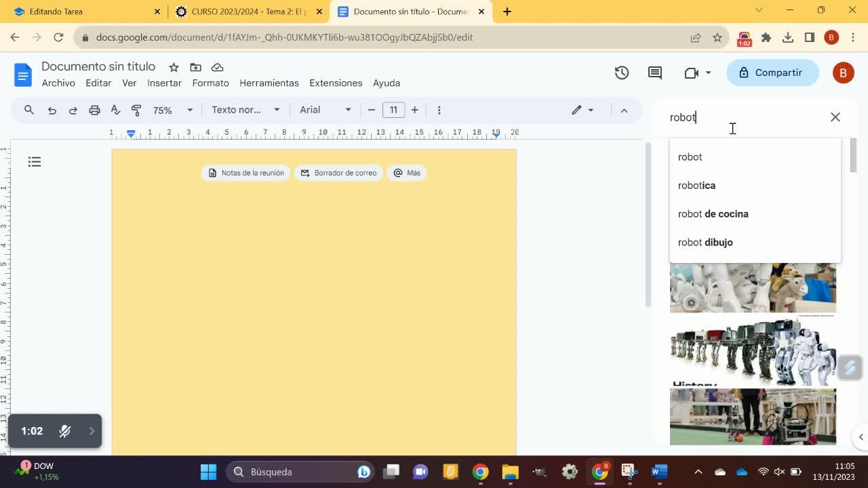
Task: Open the Extensiones menu
Action: 336,83
